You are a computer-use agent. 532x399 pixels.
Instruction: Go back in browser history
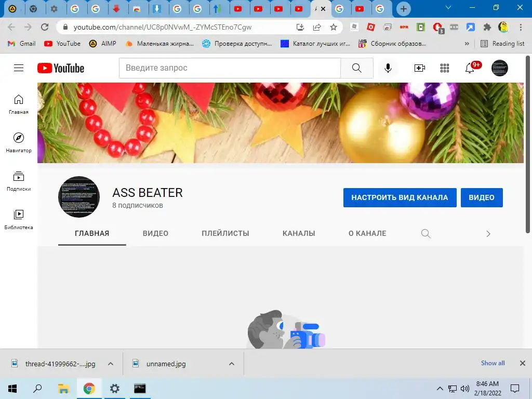11,27
